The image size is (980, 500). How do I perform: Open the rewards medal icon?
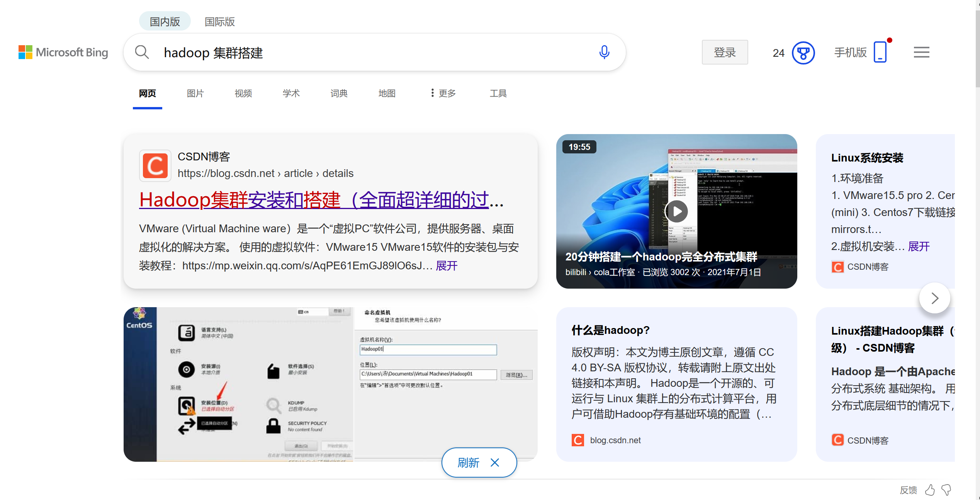[803, 53]
